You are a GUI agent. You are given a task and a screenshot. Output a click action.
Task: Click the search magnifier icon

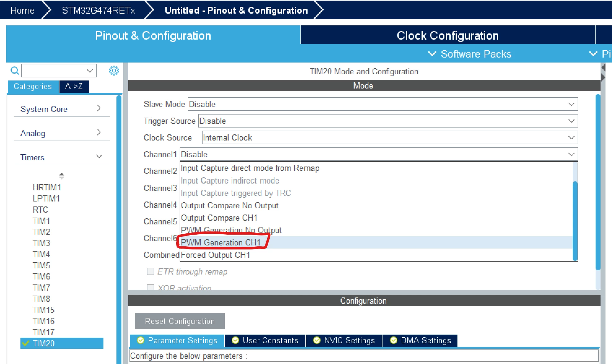15,71
